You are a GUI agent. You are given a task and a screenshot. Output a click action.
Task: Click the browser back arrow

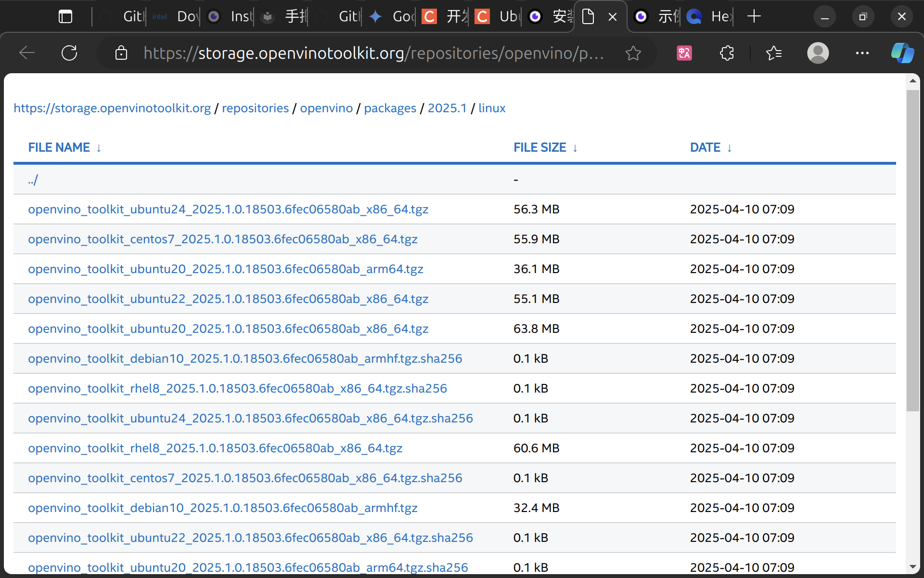coord(27,53)
